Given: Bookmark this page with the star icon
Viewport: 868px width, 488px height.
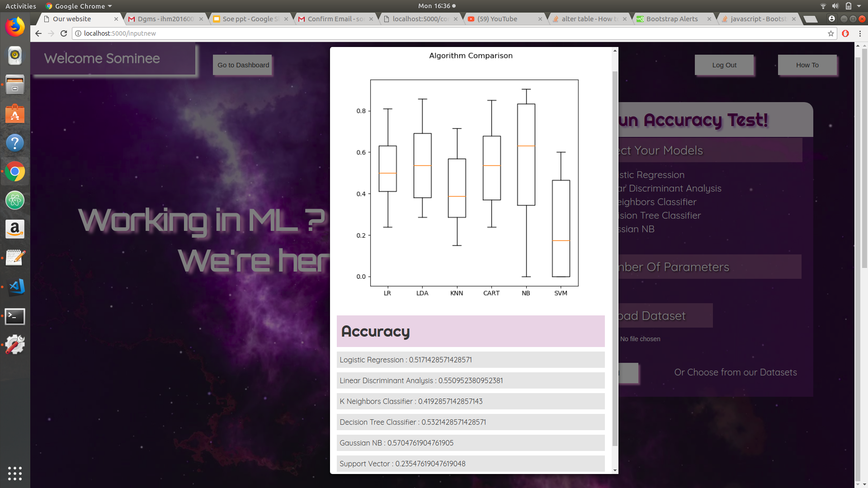Looking at the screenshot, I should coord(831,33).
